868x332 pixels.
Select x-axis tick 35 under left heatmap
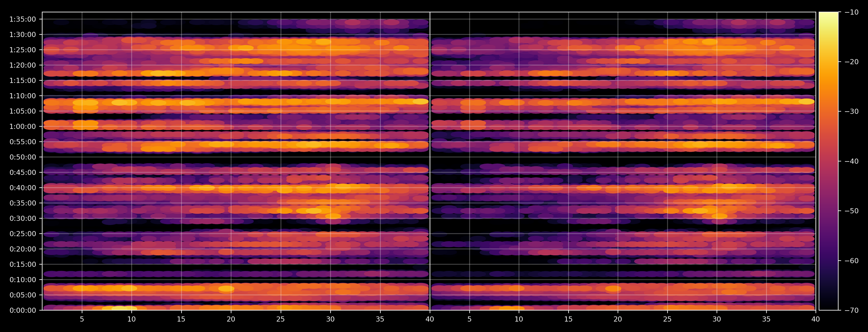tap(380, 319)
